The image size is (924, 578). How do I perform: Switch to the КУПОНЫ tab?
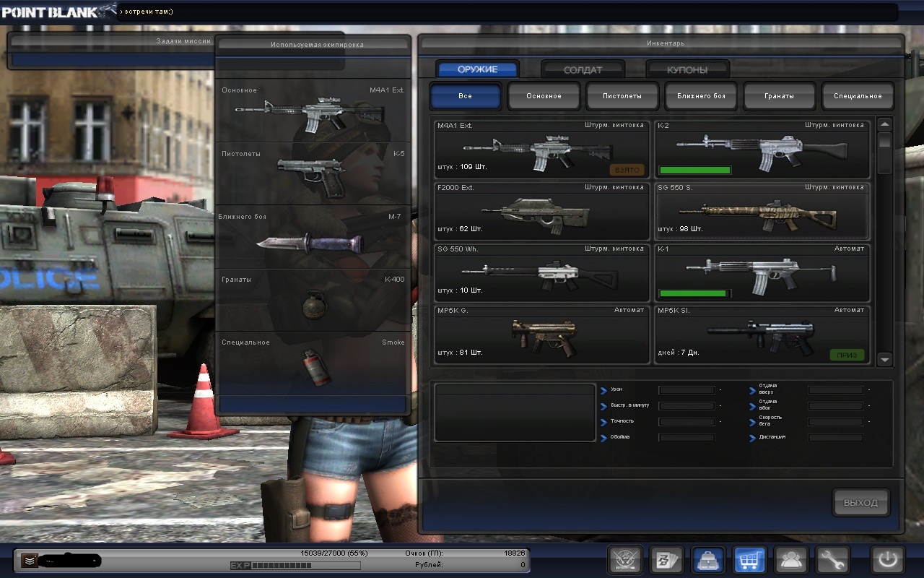tap(687, 70)
